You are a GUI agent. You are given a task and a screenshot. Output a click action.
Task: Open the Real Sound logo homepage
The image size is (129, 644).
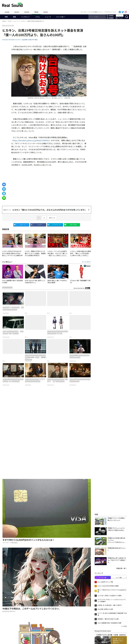click(x=12, y=5)
